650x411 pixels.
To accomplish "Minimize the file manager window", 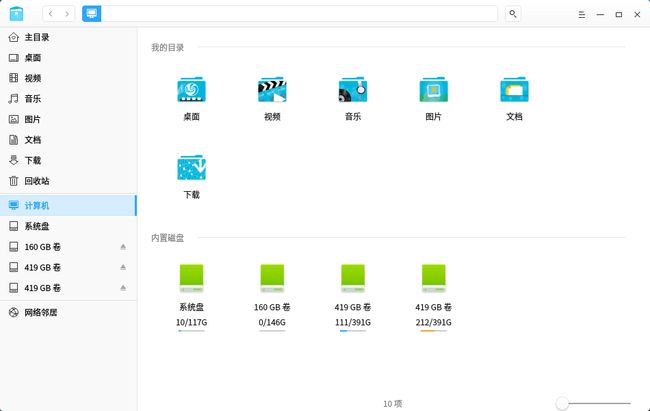I will [x=600, y=15].
